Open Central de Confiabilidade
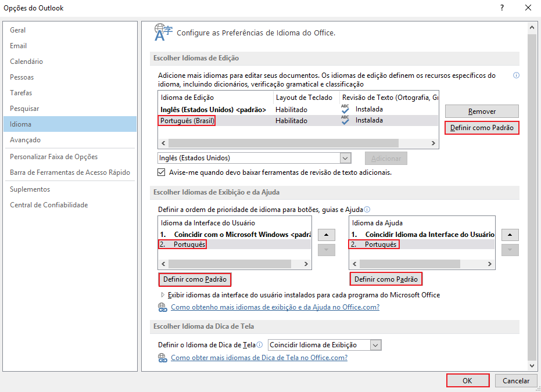This screenshot has height=392, width=541. click(70, 205)
